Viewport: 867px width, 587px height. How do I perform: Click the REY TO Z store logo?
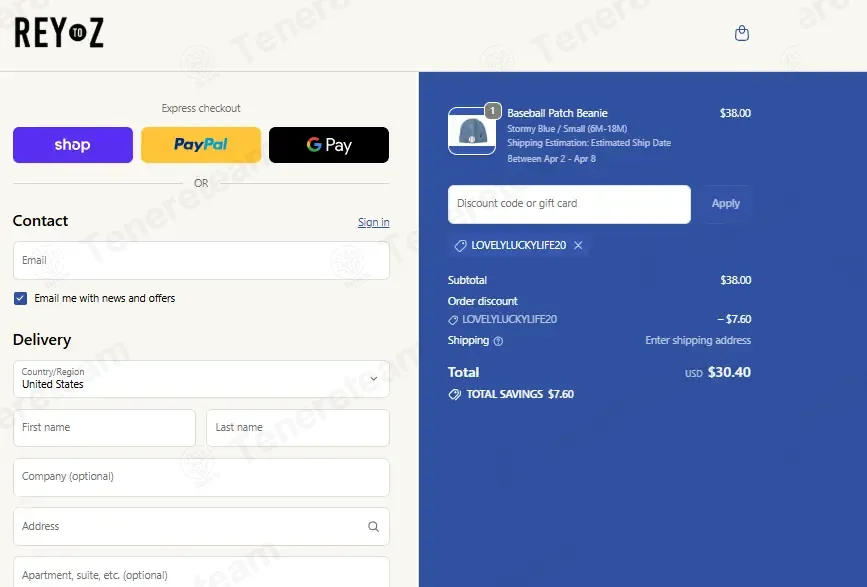pyautogui.click(x=59, y=33)
